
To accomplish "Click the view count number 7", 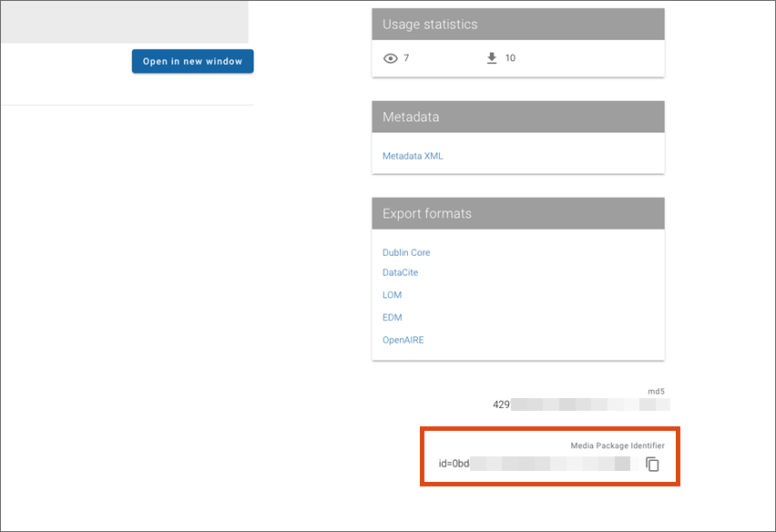I will pos(406,58).
